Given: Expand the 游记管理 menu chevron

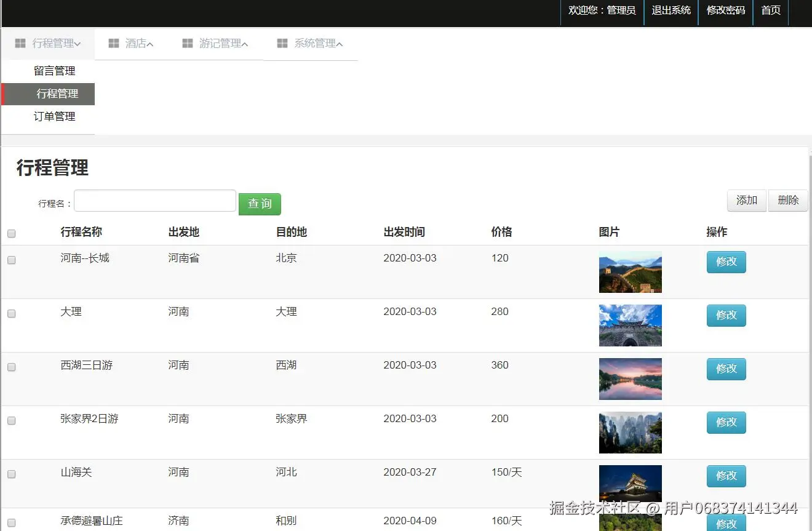Looking at the screenshot, I should tap(245, 44).
